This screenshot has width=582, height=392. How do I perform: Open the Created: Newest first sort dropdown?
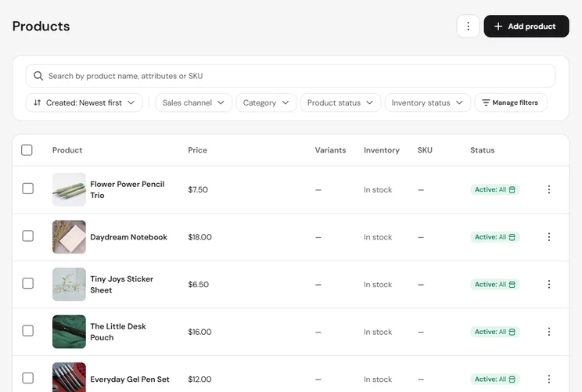pos(84,102)
